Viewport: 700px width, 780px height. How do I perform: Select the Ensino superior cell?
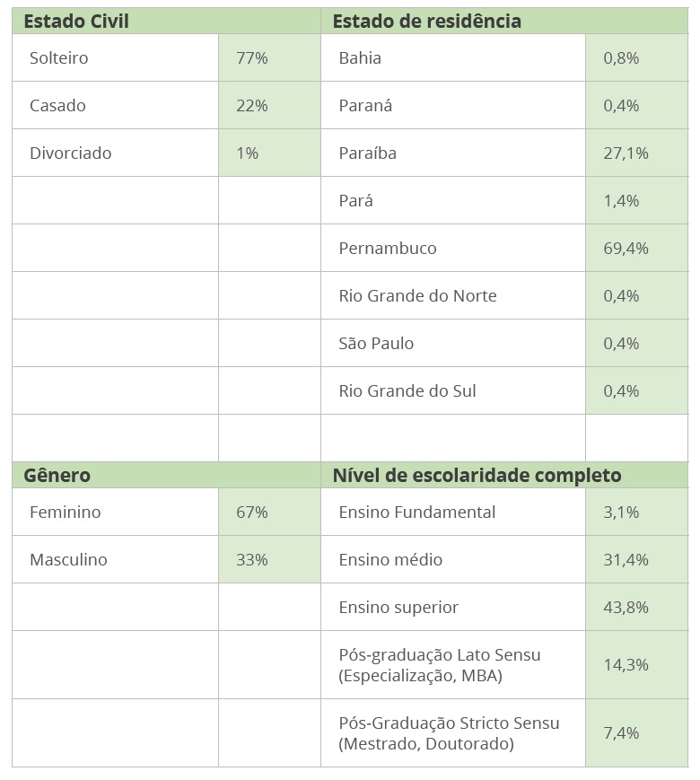398,608
